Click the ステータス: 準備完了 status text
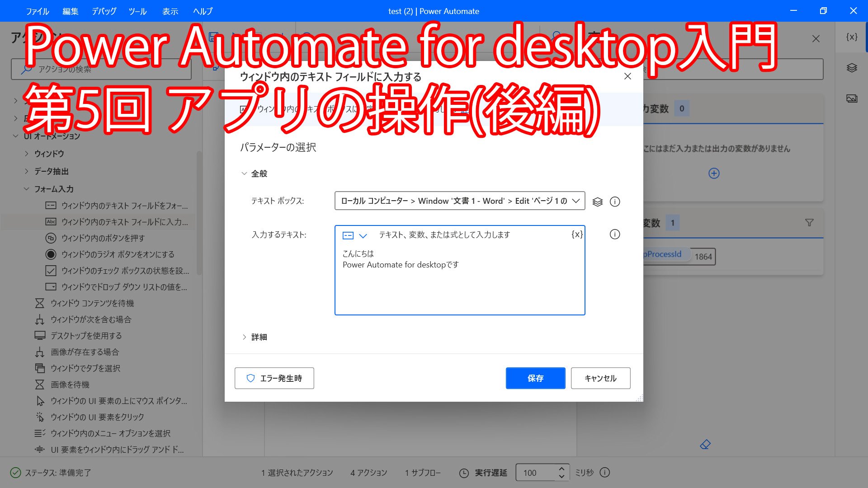868x488 pixels. (x=58, y=473)
